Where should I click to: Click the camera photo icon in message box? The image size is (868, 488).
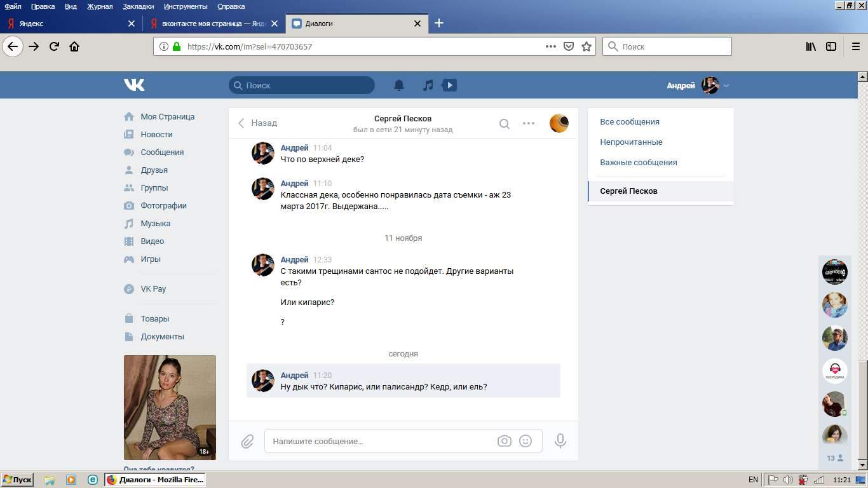[504, 441]
